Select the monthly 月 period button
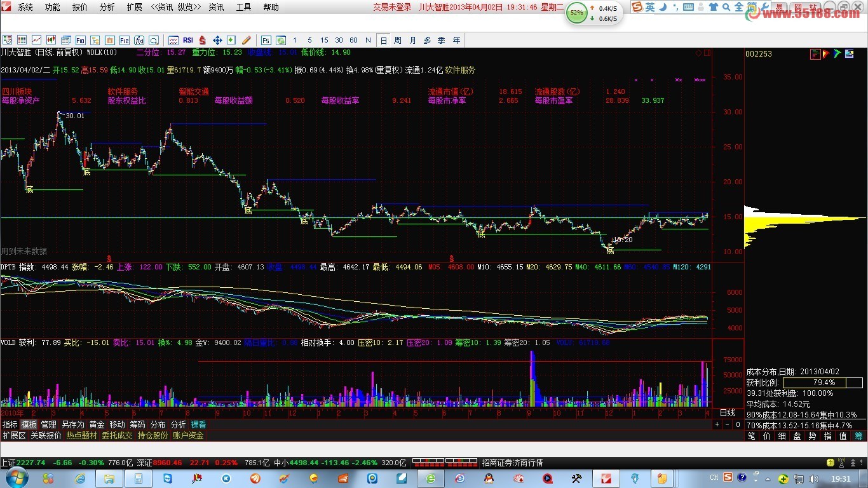 [x=412, y=40]
